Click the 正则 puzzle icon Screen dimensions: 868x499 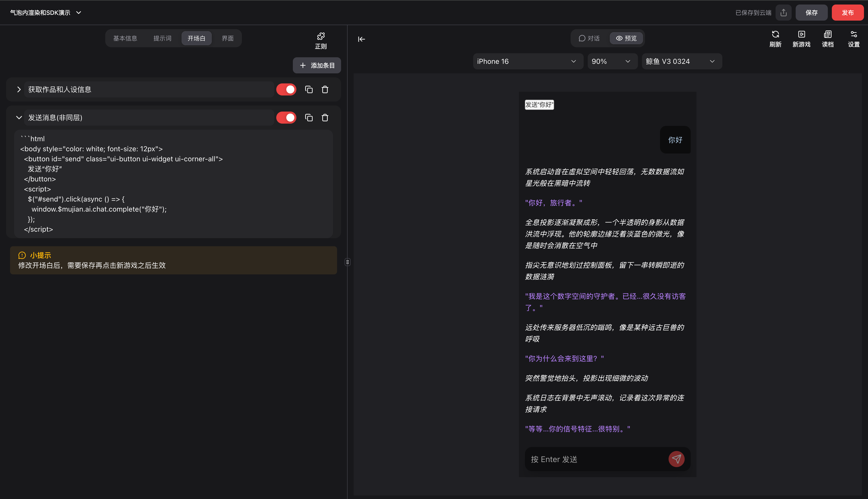320,40
